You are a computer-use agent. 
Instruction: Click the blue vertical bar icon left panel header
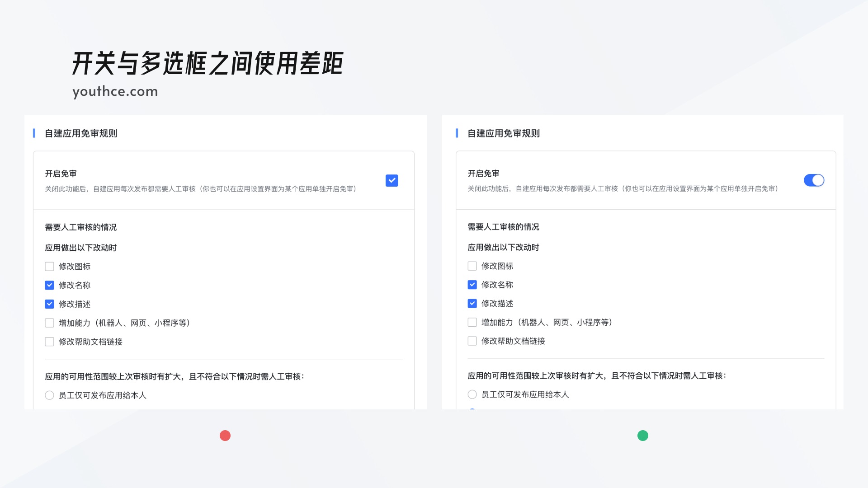tap(34, 133)
